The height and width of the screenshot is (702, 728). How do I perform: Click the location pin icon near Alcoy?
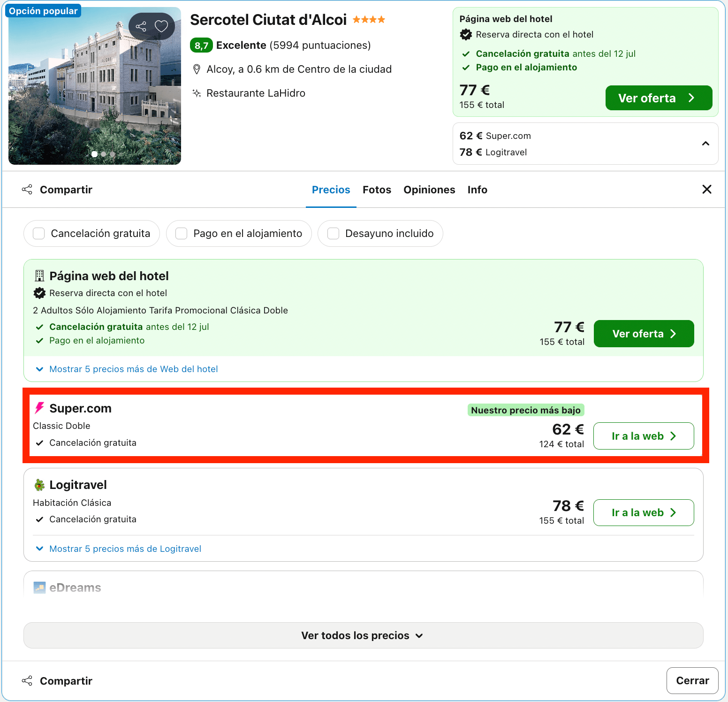[x=197, y=69]
